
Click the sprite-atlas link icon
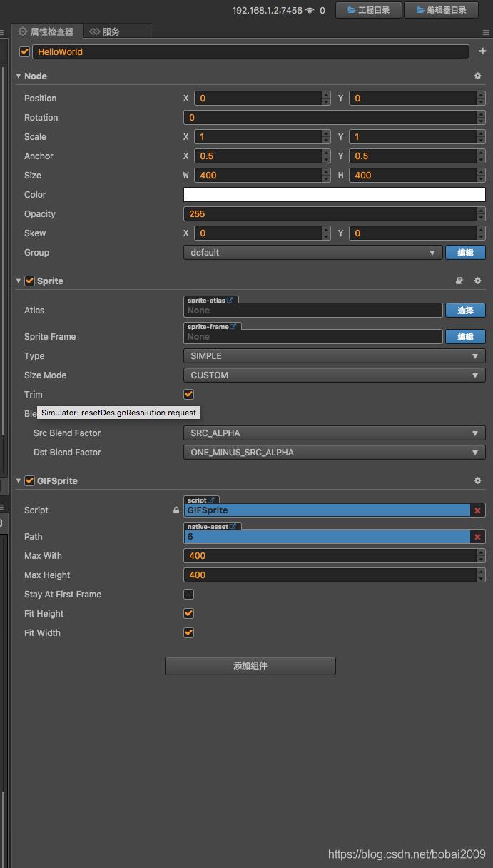coord(230,301)
